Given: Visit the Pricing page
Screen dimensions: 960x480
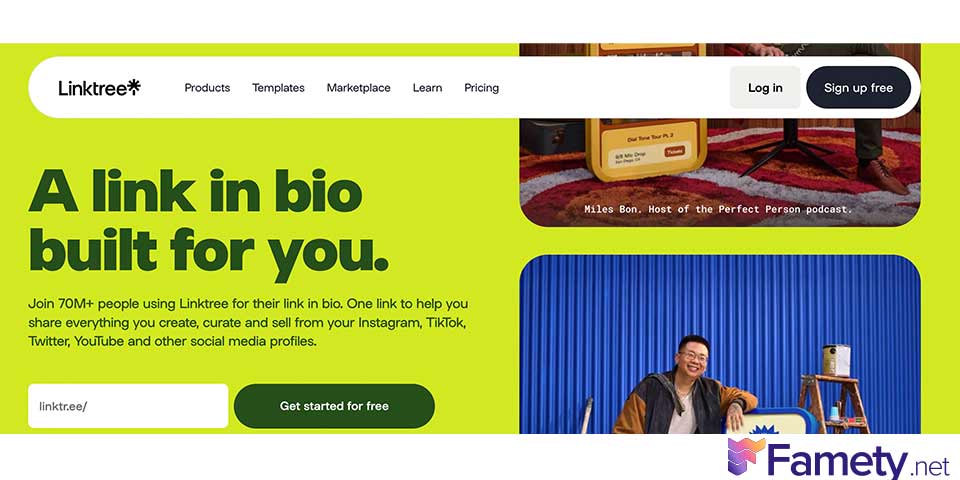Looking at the screenshot, I should point(482,88).
